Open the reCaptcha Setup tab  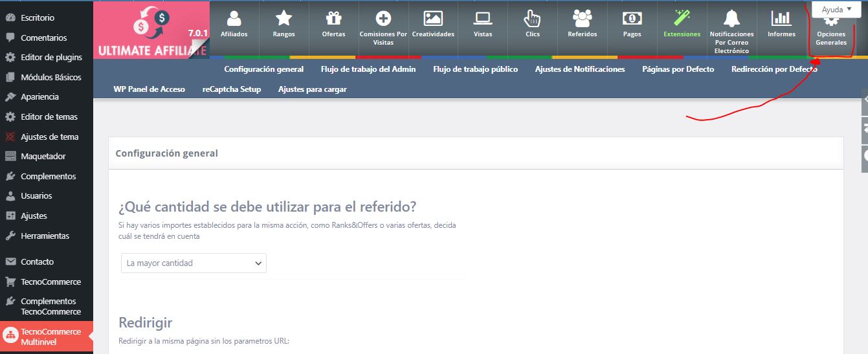click(x=232, y=89)
